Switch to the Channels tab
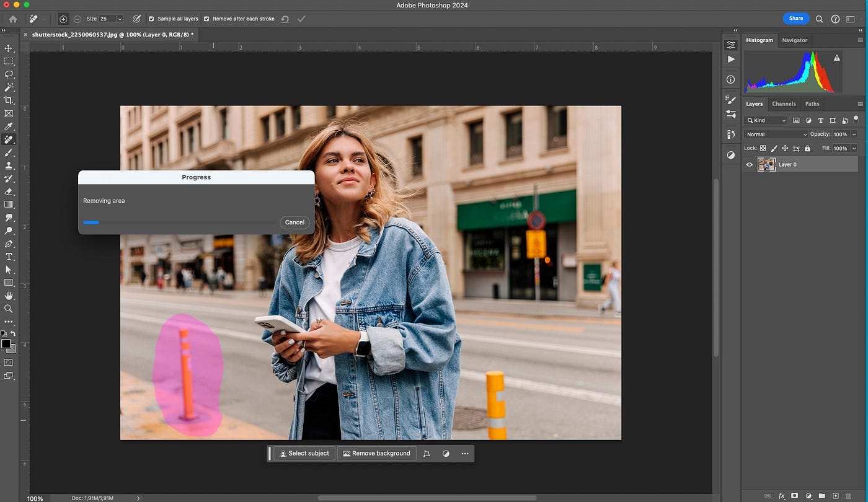This screenshot has height=502, width=868. pyautogui.click(x=784, y=104)
